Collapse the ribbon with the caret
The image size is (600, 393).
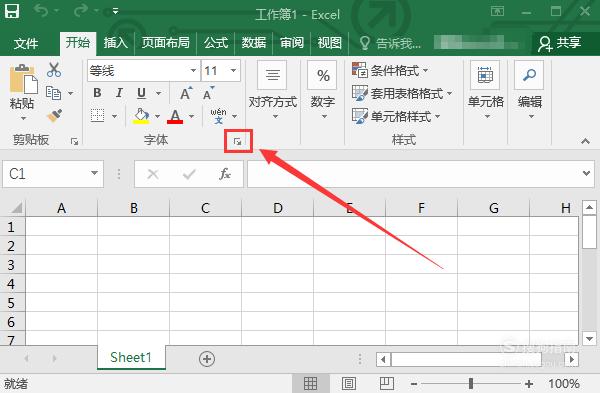[585, 141]
